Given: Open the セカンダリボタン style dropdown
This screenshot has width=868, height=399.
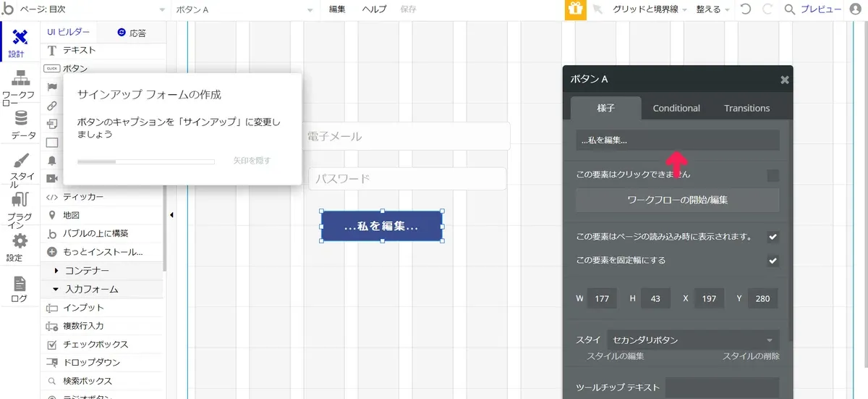Looking at the screenshot, I should [x=693, y=340].
